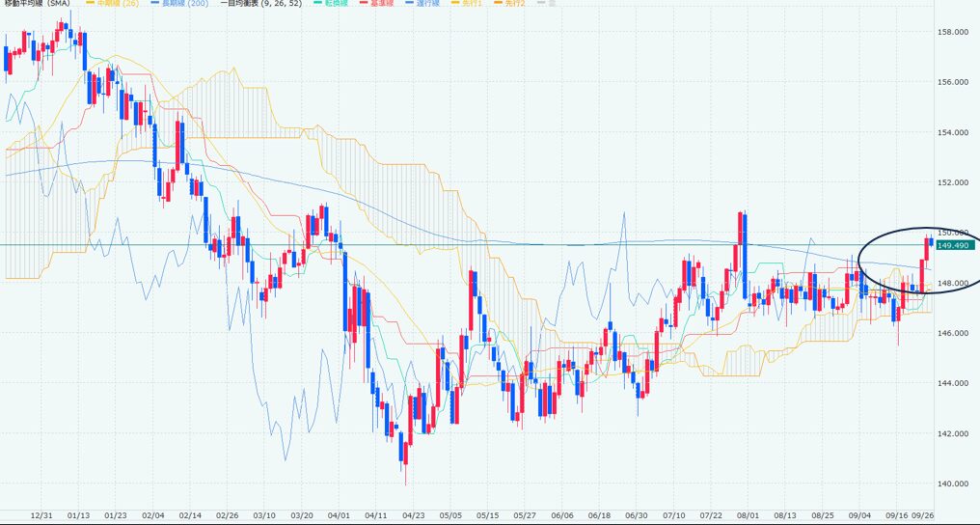
Task: Click the 149.490 current price tag
Action: pyautogui.click(x=953, y=245)
